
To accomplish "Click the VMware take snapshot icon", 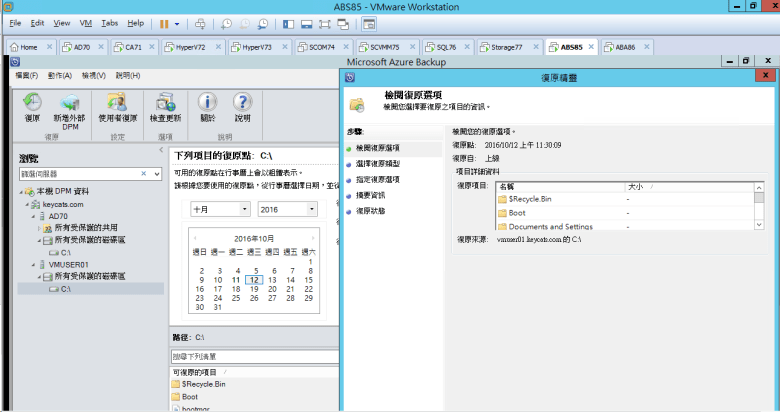I will (226, 22).
